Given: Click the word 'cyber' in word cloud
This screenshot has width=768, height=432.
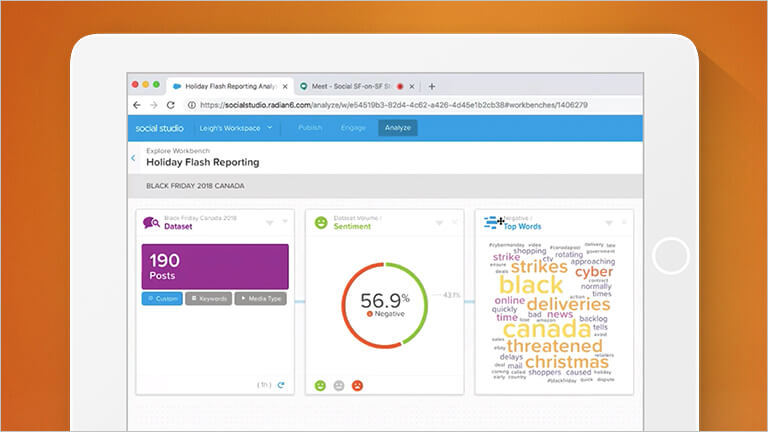Looking at the screenshot, I should point(594,272).
